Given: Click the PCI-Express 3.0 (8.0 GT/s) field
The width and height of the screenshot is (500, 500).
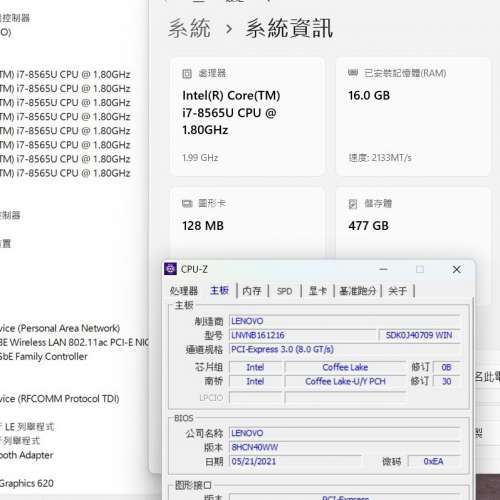Looking at the screenshot, I should pos(345,349).
